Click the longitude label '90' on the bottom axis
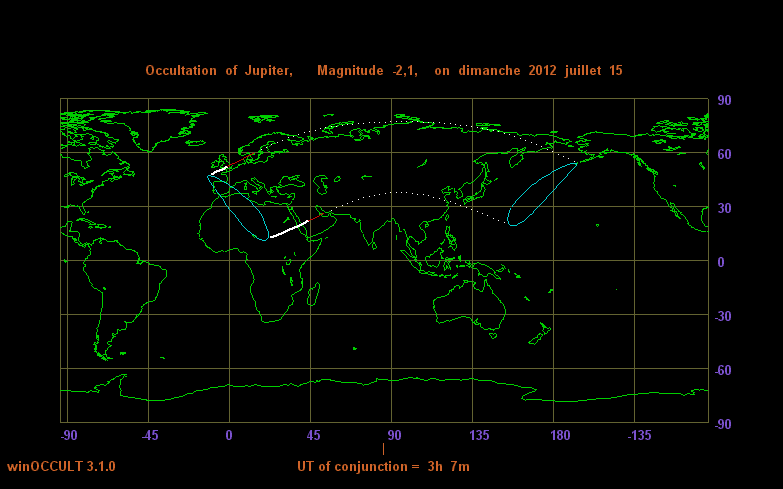Image resolution: width=783 pixels, height=489 pixels. click(x=394, y=436)
